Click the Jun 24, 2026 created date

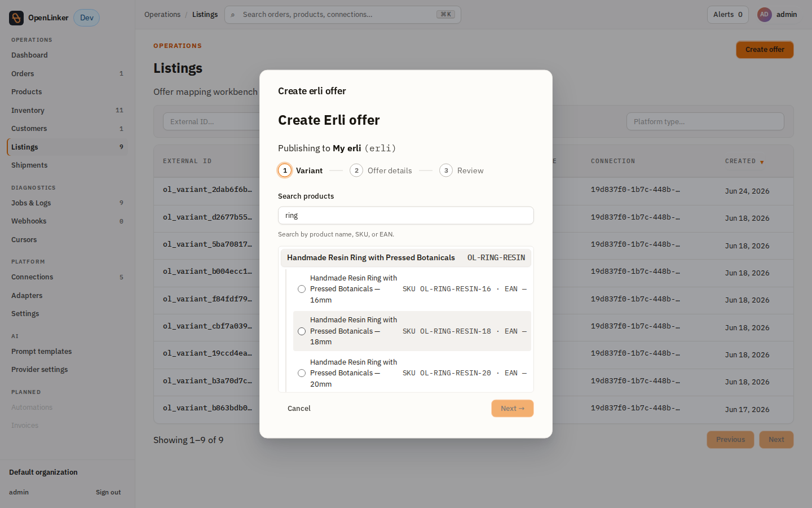pyautogui.click(x=747, y=191)
